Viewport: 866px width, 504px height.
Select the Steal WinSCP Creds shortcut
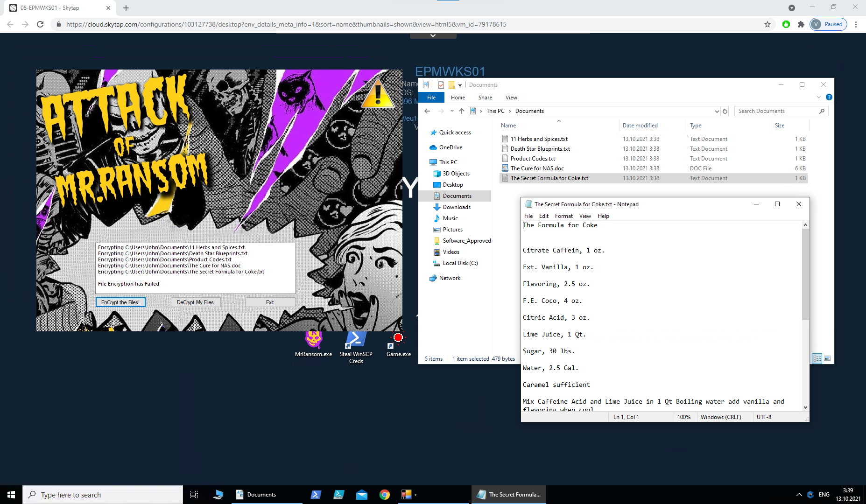tap(356, 348)
